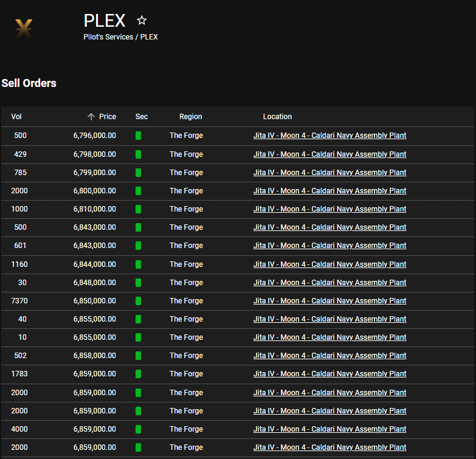The image size is (476, 459).
Task: Sort orders by Region column header
Action: pos(191,117)
